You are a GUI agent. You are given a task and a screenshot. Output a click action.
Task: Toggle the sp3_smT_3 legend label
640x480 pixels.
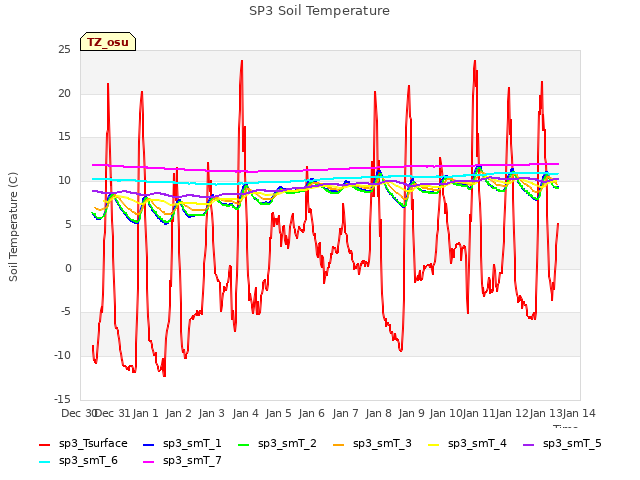click(382, 444)
